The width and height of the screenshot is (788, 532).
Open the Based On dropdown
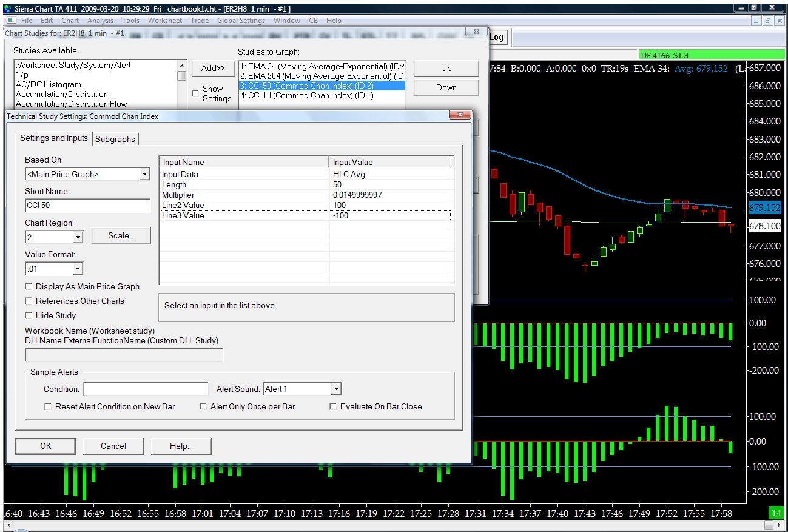coord(144,174)
